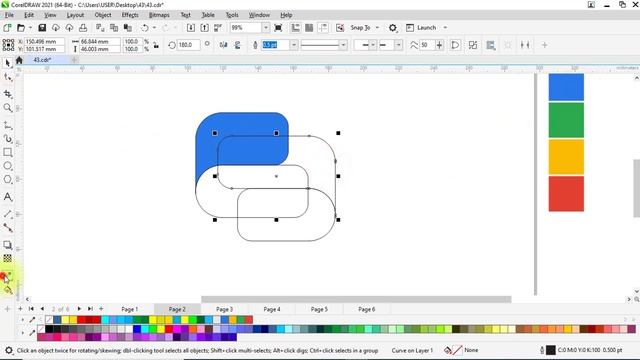Select the Crop tool
Viewport: 640px width, 360px height.
[7, 94]
